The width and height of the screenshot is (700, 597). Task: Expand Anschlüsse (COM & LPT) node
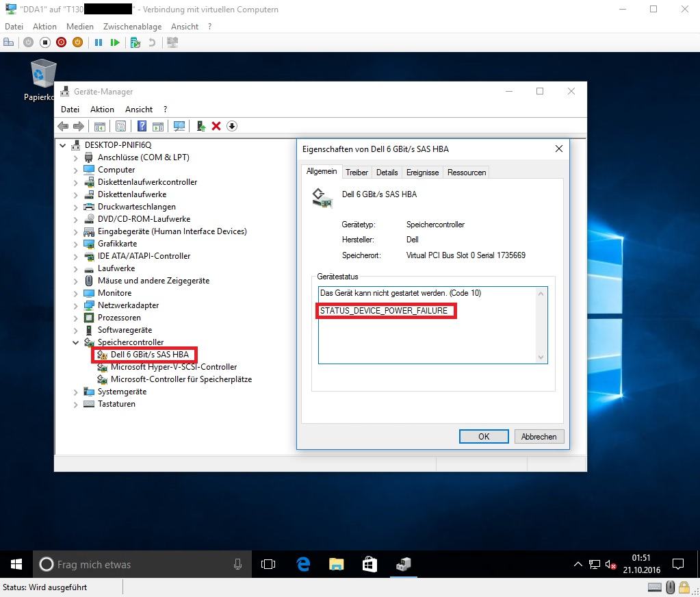tap(75, 158)
